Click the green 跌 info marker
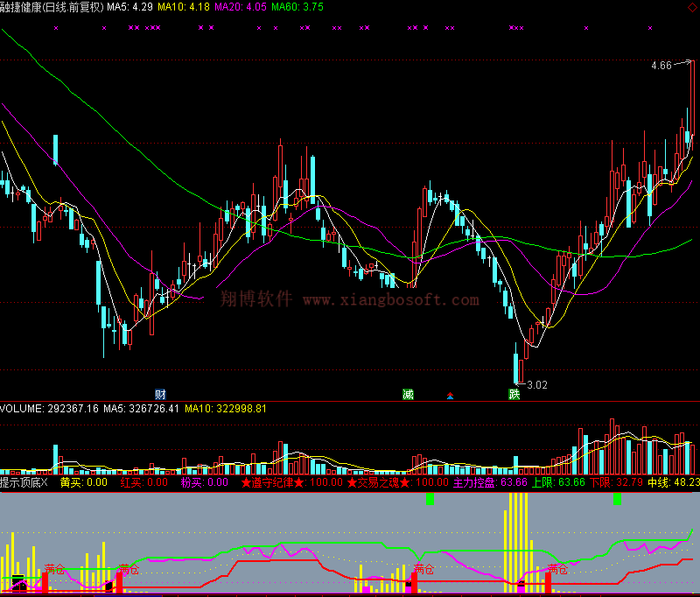 pyautogui.click(x=514, y=394)
